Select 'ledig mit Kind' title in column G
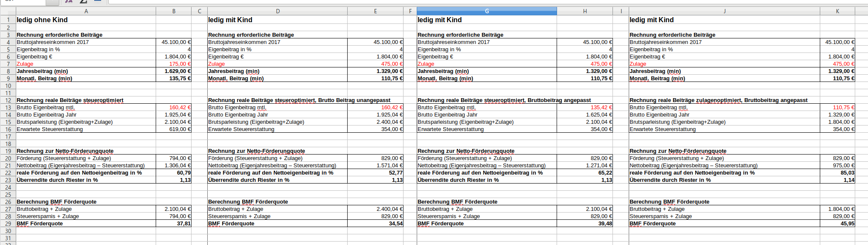 [440, 20]
